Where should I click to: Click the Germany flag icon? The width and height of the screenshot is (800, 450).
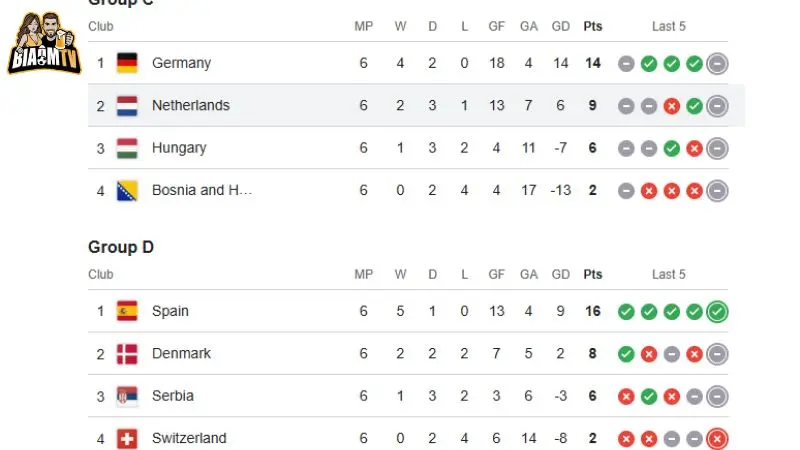tap(127, 63)
